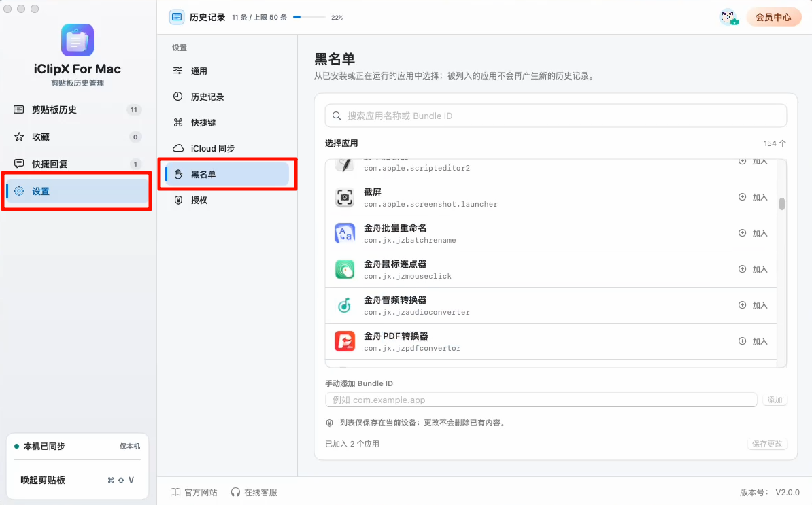This screenshot has height=505, width=812.
Task: Click the 本机已同步 sync status
Action: (x=40, y=446)
